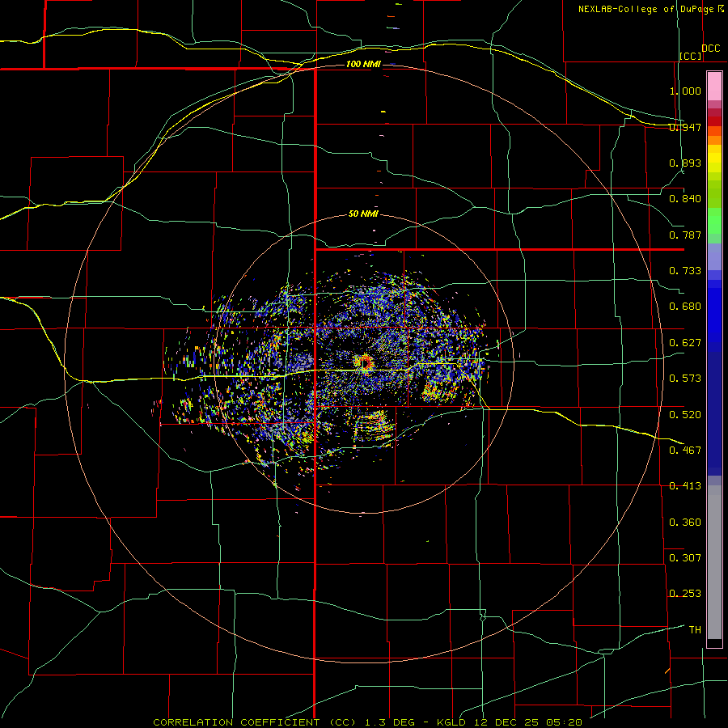The image size is (728, 728).
Task: Click the TH threshold label
Action: [x=695, y=630]
